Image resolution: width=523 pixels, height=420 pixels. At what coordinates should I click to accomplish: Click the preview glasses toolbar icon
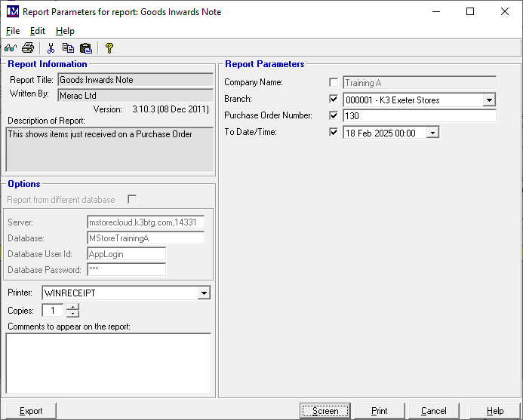(11, 48)
